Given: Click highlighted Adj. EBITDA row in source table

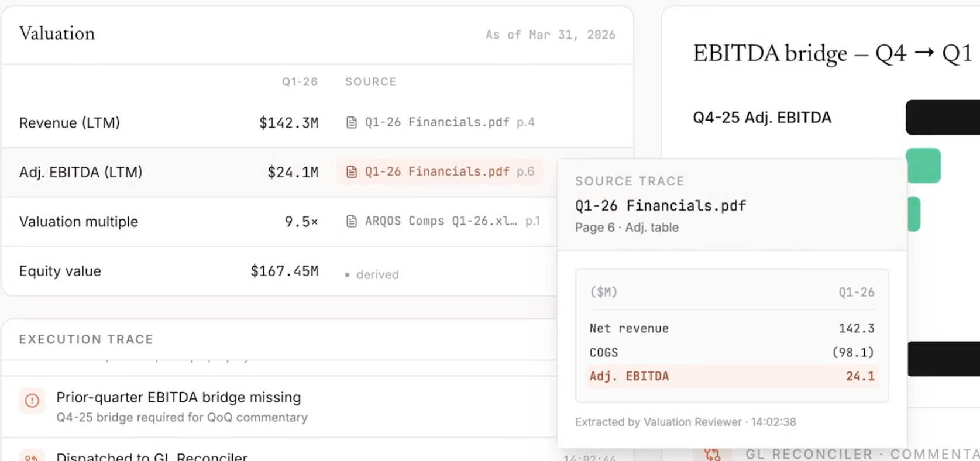Looking at the screenshot, I should click(x=732, y=377).
